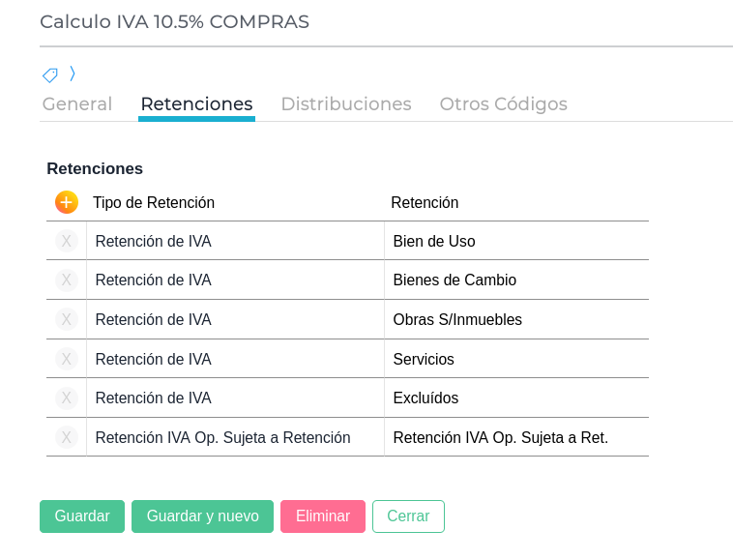Click Retención IVA Op. Sujeta a Retención type cell

coord(235,437)
